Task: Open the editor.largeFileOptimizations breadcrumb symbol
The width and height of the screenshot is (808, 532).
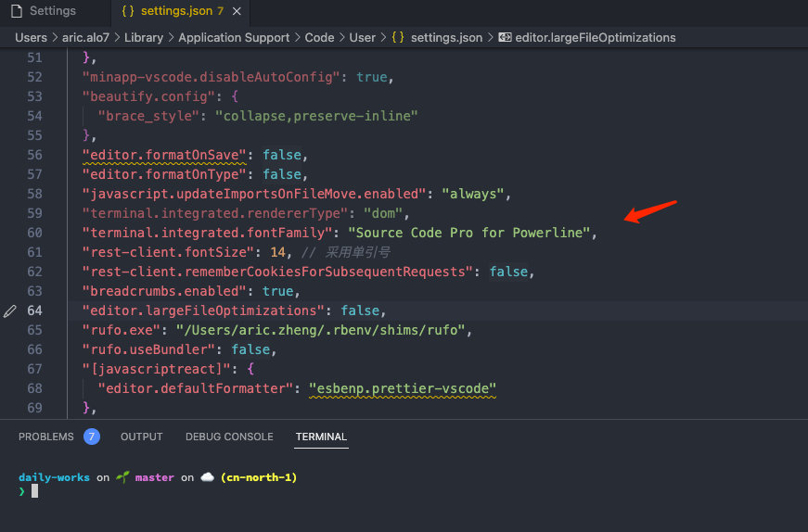Action: tap(596, 38)
